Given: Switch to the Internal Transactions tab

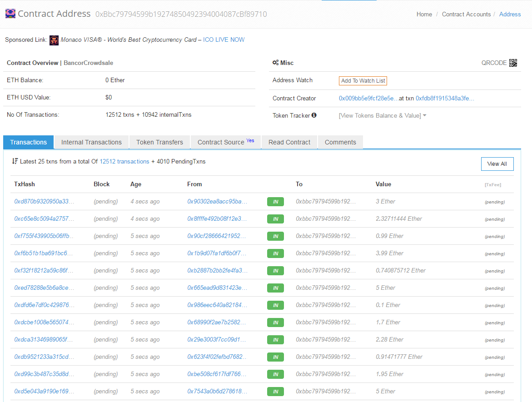Looking at the screenshot, I should [91, 142].
